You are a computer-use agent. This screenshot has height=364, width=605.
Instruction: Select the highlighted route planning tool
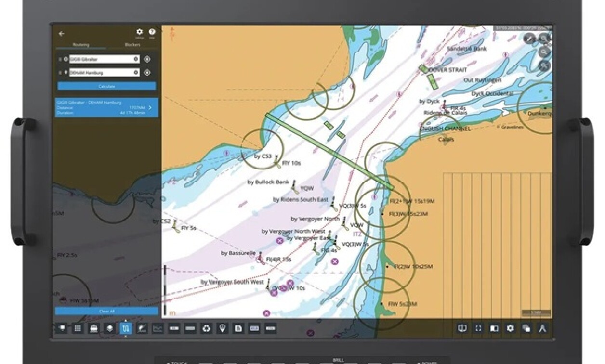[126, 327]
